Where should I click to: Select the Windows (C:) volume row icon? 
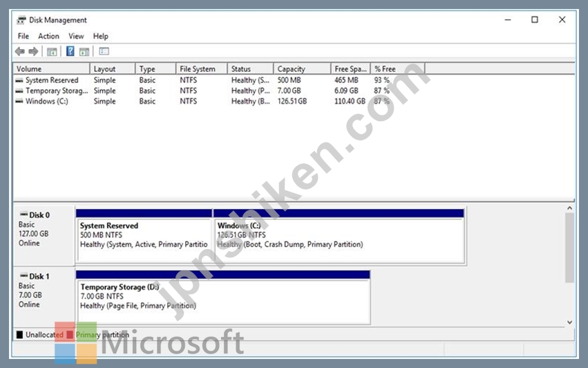pyautogui.click(x=19, y=101)
